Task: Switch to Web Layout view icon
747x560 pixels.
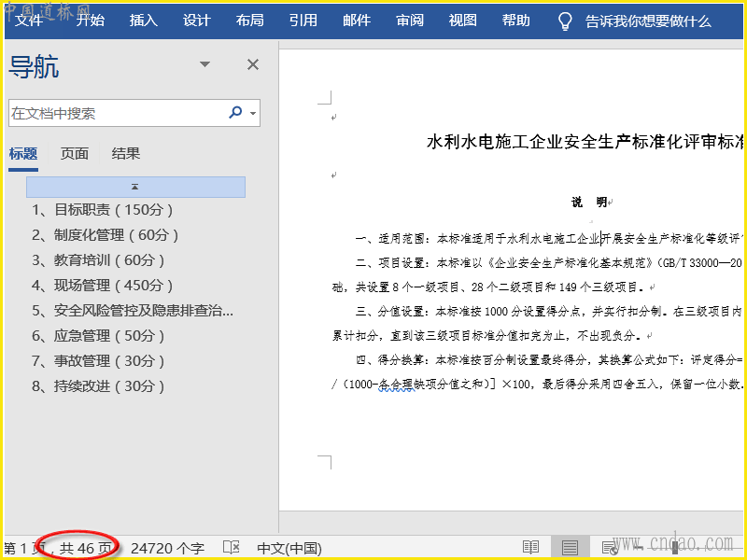Action: tap(609, 548)
